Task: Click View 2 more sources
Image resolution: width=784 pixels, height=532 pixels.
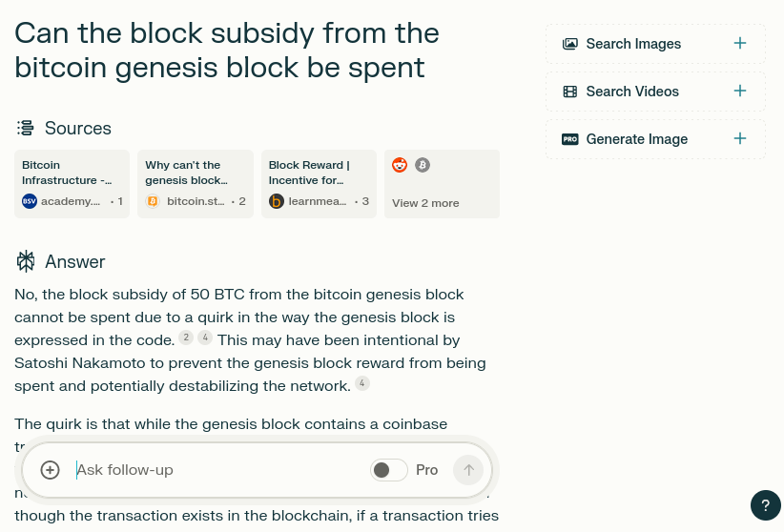Action: (x=425, y=203)
